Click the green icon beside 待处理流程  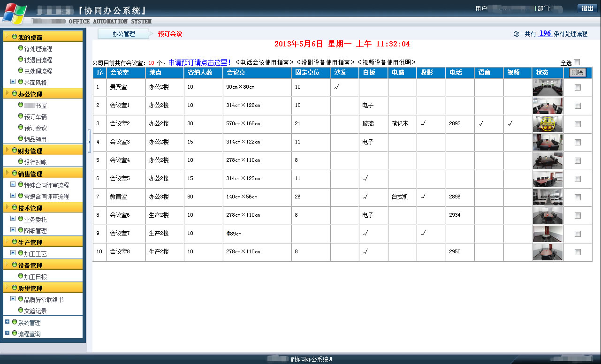click(x=21, y=48)
